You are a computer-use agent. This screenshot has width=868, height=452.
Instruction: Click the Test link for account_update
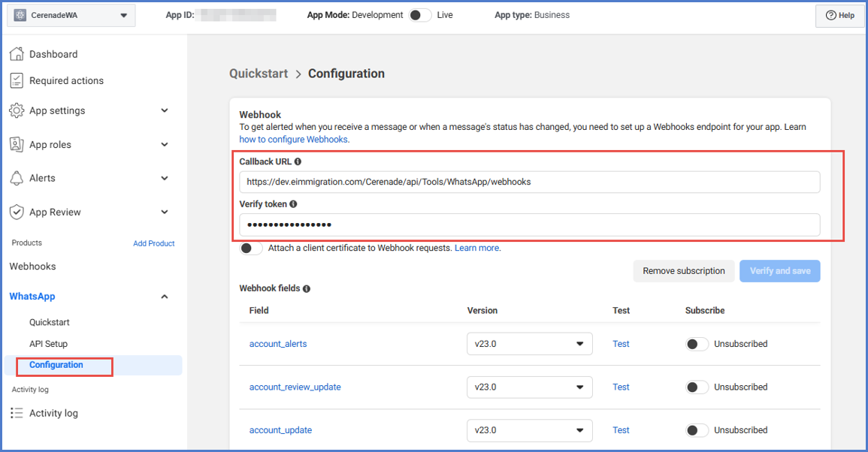tap(621, 430)
